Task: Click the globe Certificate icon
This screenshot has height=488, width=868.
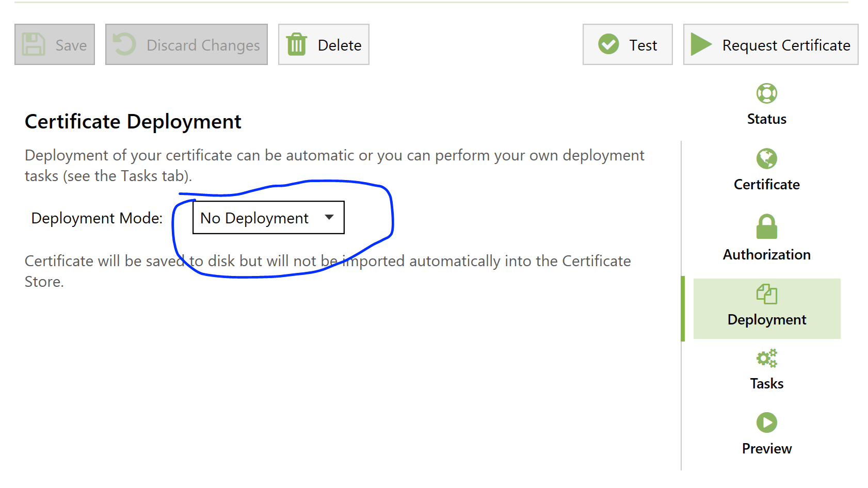Action: click(x=766, y=158)
